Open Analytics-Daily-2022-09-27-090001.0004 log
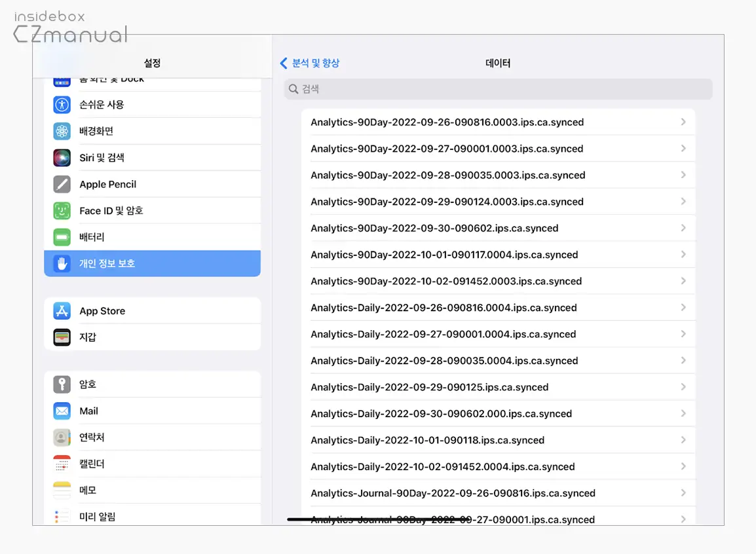This screenshot has height=554, width=756. pyautogui.click(x=498, y=334)
